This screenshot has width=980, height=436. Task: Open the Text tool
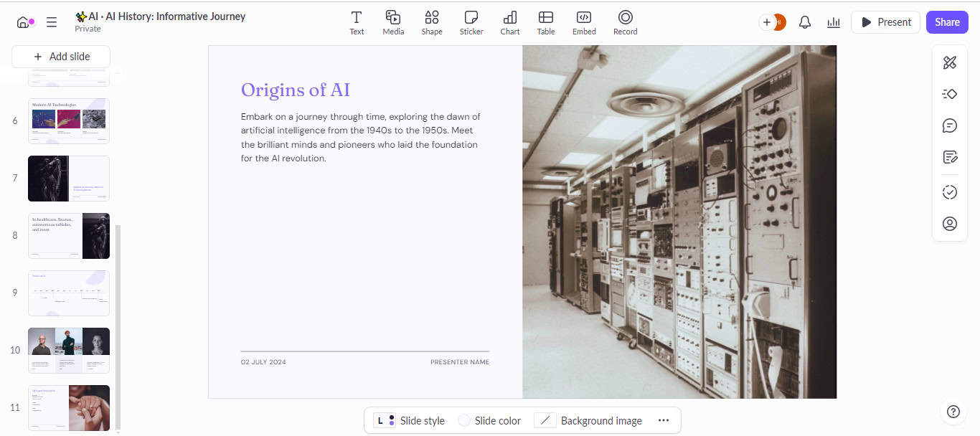coord(357,22)
